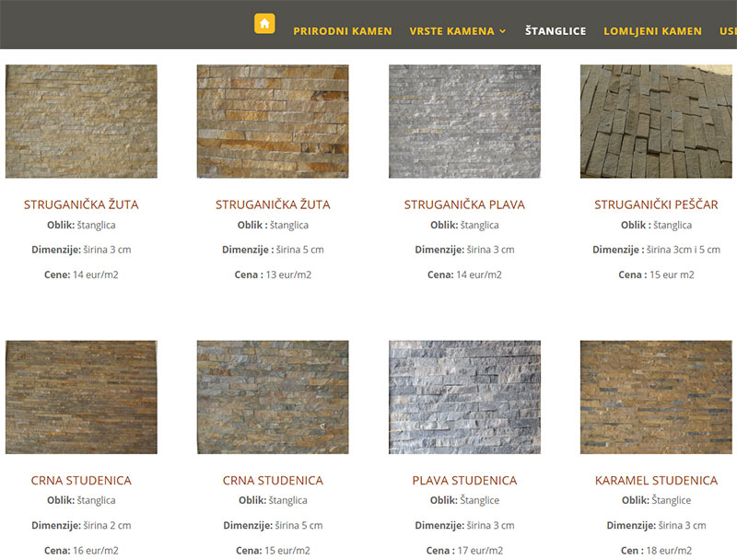The width and height of the screenshot is (737, 560).
Task: Open the STRUGANIČKI PEŠČAR title link
Action: tap(656, 204)
